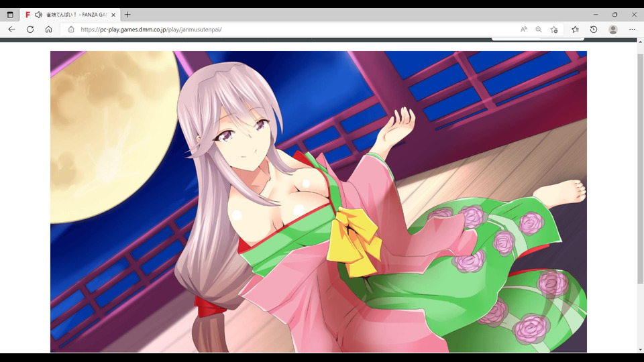The width and height of the screenshot is (644, 362).
Task: Close the browser window
Action: tap(634, 15)
